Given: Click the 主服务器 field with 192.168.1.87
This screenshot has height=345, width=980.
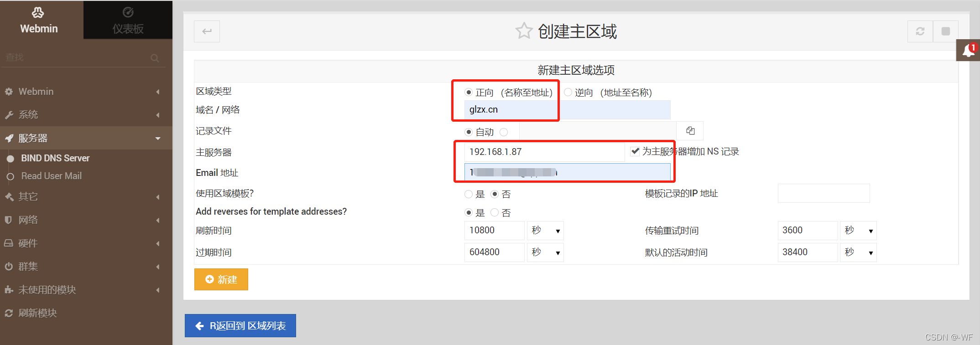Looking at the screenshot, I should [x=544, y=152].
